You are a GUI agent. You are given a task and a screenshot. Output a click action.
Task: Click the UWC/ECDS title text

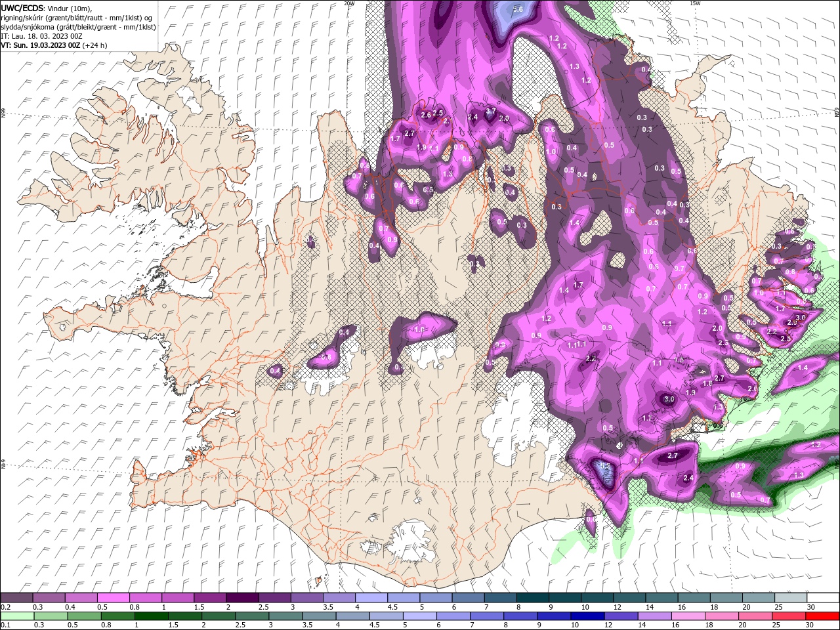coord(23,8)
